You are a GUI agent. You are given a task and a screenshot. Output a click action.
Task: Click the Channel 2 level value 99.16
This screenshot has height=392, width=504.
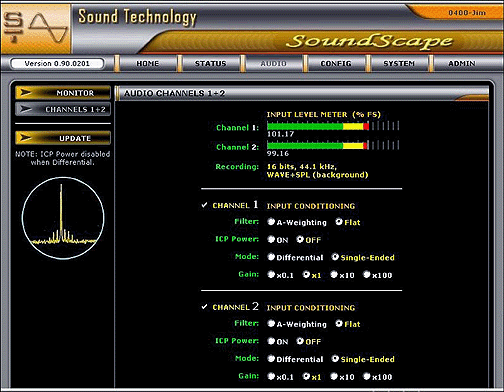click(x=278, y=153)
